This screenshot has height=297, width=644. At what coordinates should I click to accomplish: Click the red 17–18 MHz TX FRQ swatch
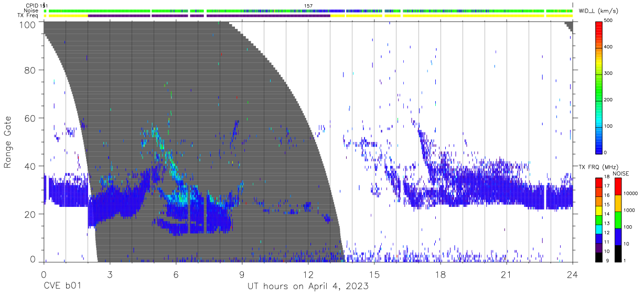tap(598, 182)
